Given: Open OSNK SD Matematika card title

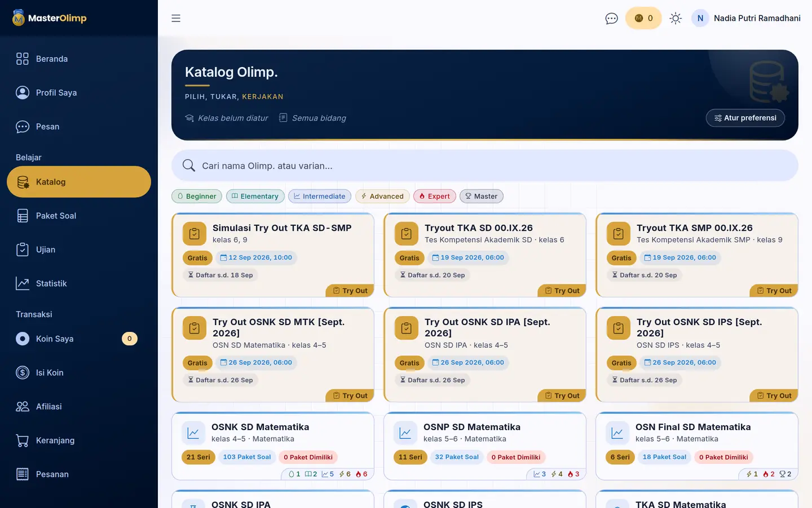Looking at the screenshot, I should (261, 427).
